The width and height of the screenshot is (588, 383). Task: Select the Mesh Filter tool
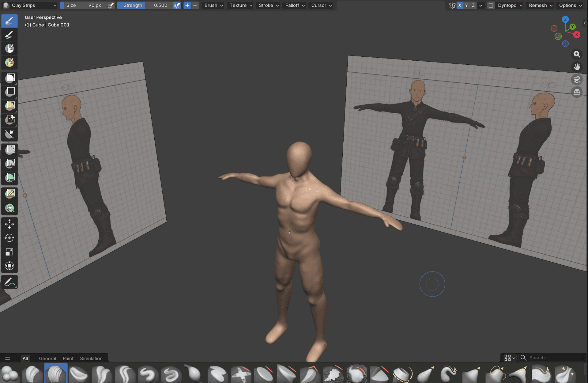tap(9, 150)
